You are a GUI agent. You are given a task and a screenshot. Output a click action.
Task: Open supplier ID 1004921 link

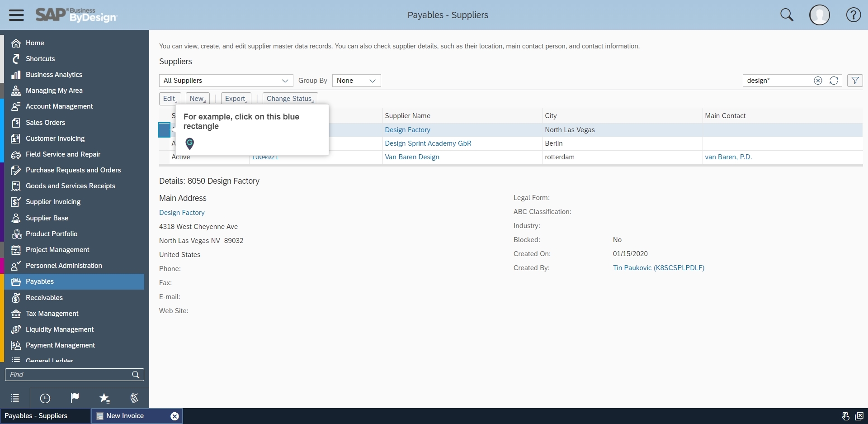coord(265,157)
